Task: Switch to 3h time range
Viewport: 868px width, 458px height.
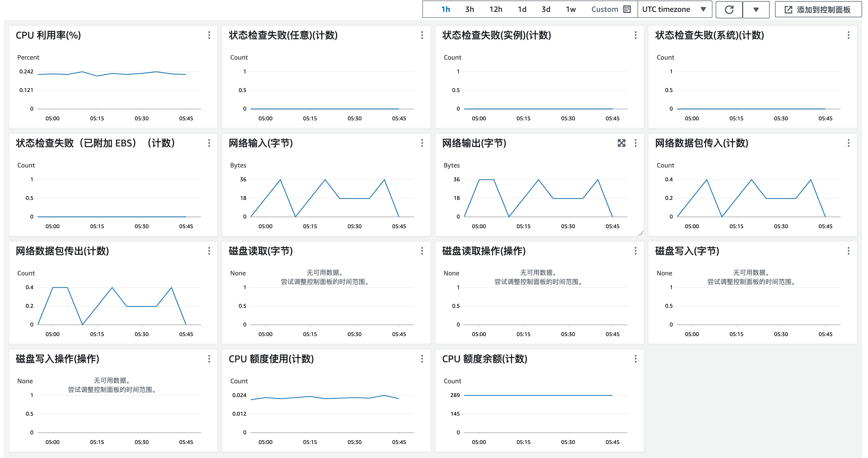Action: click(469, 9)
